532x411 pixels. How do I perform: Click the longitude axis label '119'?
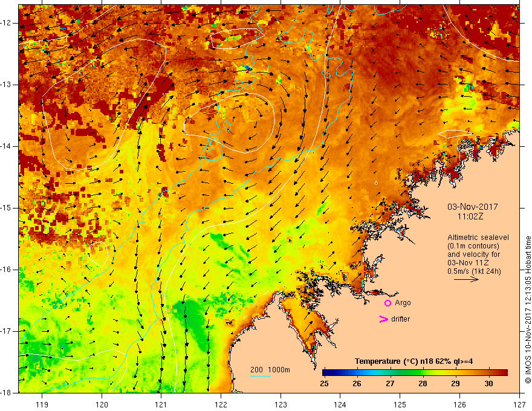42,404
